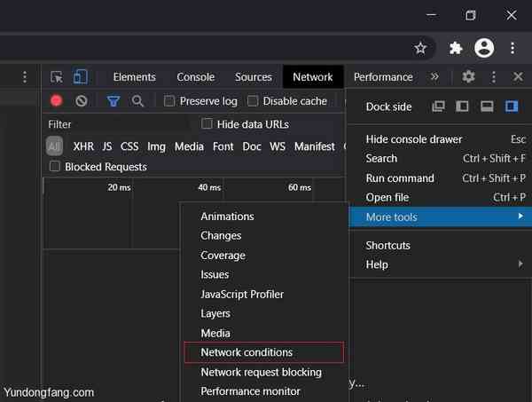Viewport: 532px width, 402px height.
Task: Open DevTools settings gear
Action: point(468,76)
